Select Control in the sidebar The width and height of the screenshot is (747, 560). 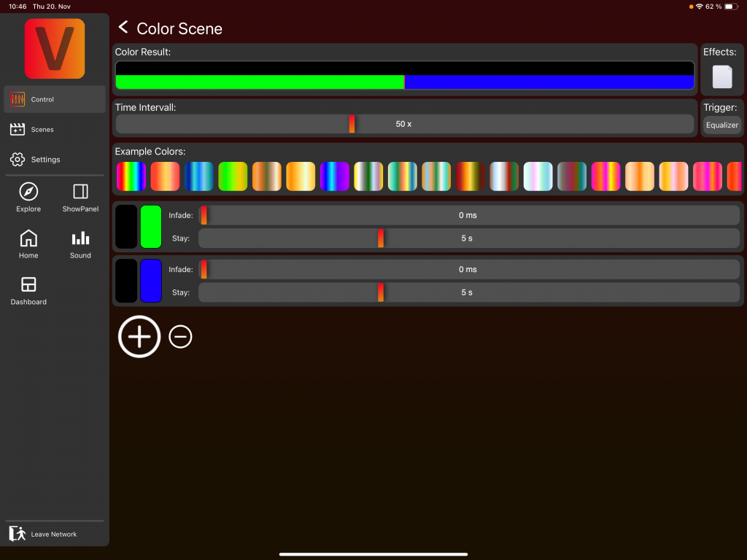pyautogui.click(x=55, y=99)
